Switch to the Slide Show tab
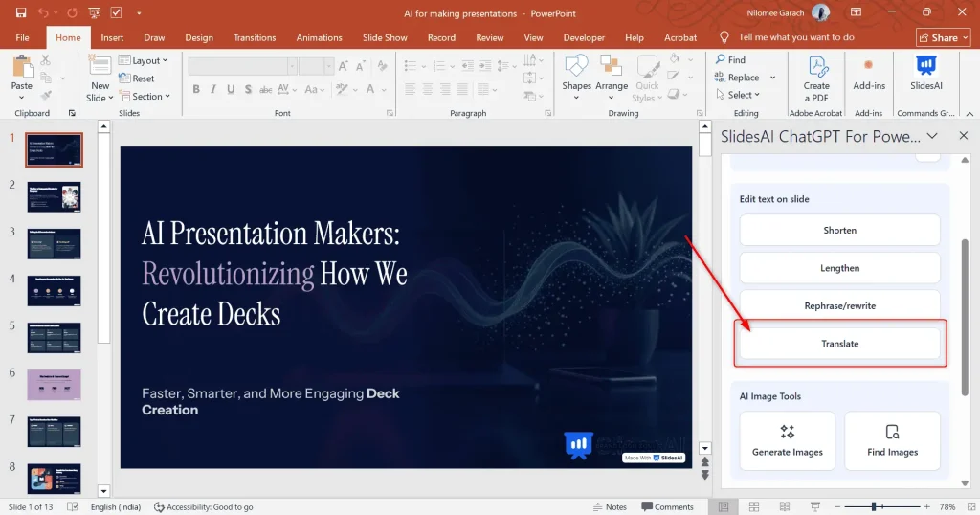Image resolution: width=980 pixels, height=515 pixels. [x=385, y=37]
